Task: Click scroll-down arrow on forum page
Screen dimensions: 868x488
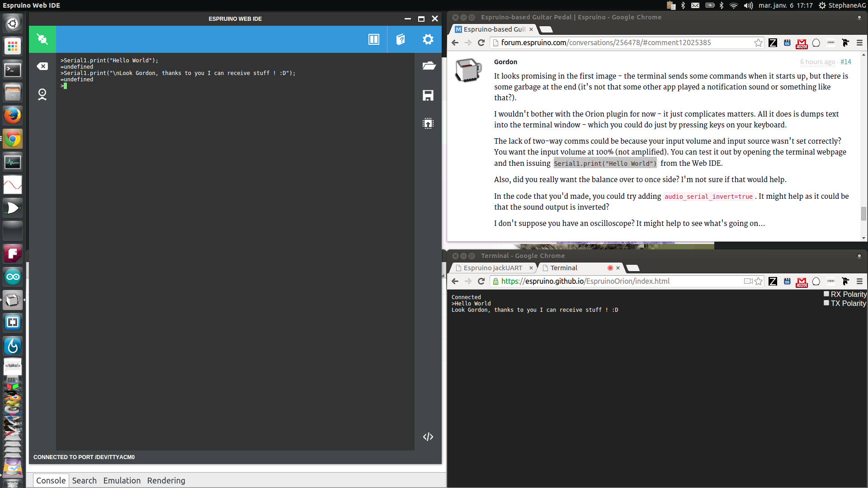Action: pos(863,238)
